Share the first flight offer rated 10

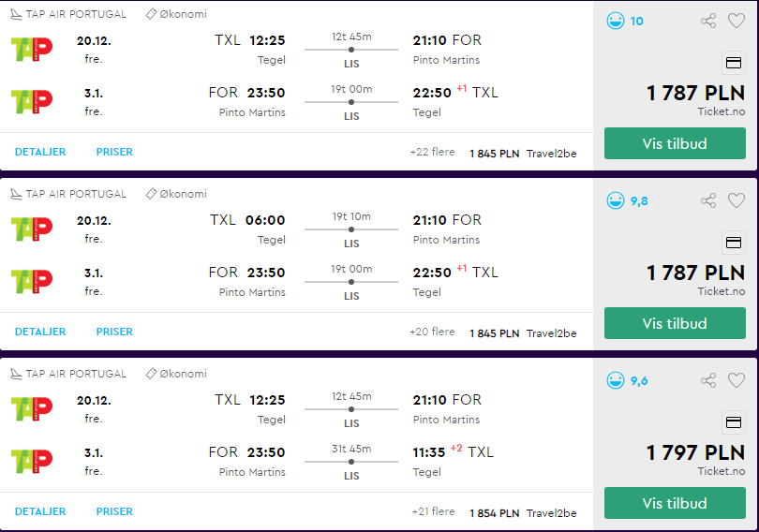tap(708, 21)
